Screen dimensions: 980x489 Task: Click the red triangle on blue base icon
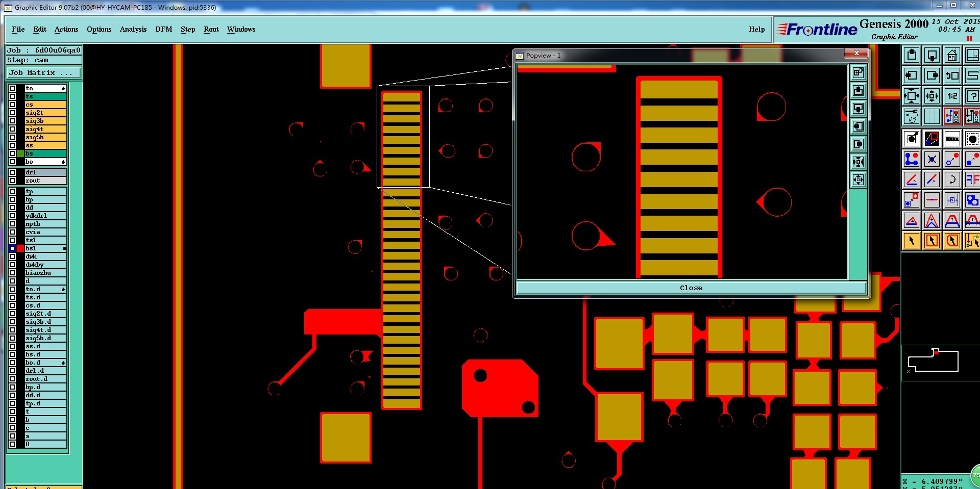(912, 220)
